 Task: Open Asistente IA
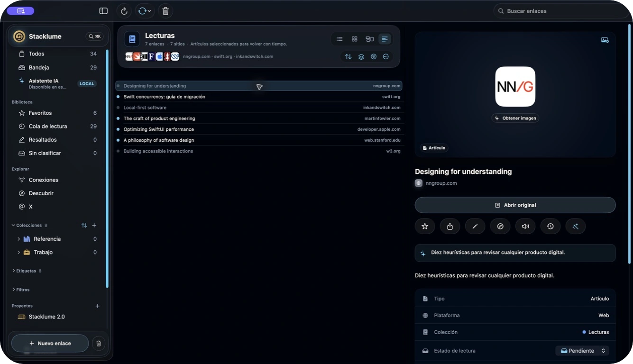click(57, 83)
